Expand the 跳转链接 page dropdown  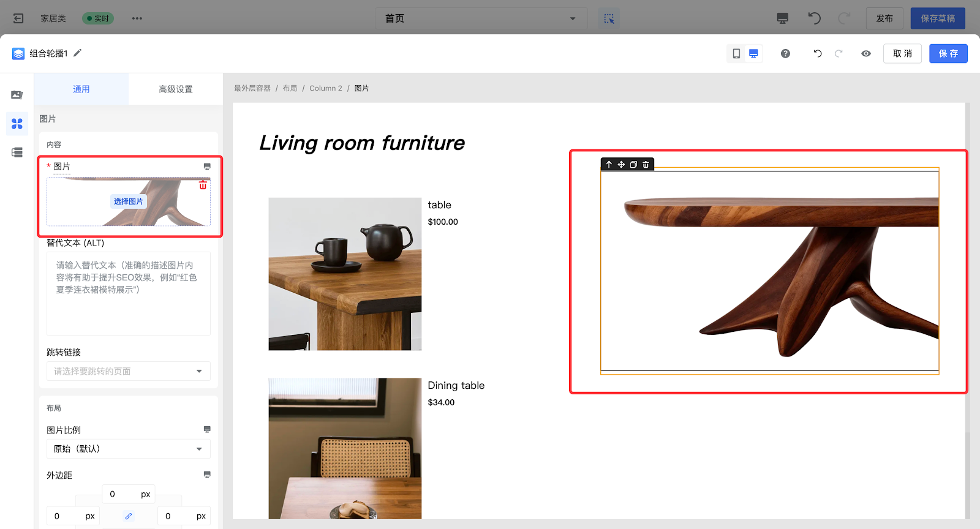tap(129, 371)
